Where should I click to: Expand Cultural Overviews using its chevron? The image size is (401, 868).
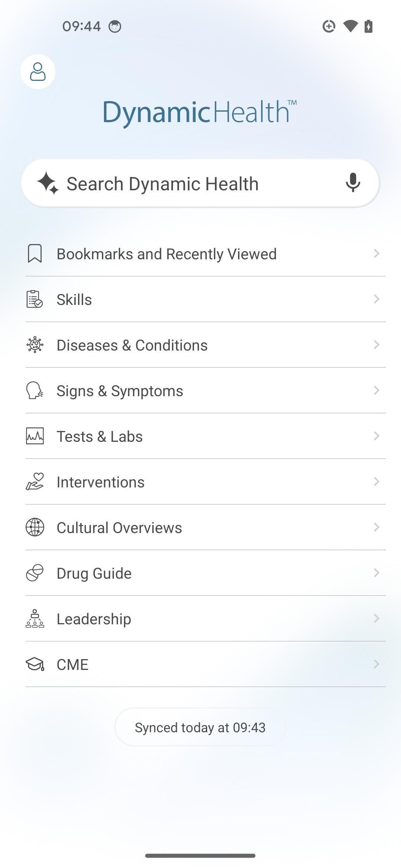click(376, 527)
